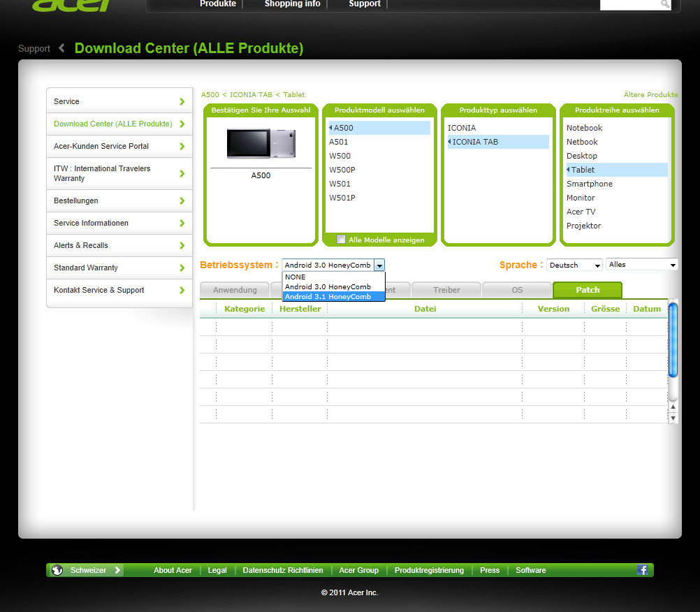
Task: Click the results table scrollbar thumb
Action: 673,340
